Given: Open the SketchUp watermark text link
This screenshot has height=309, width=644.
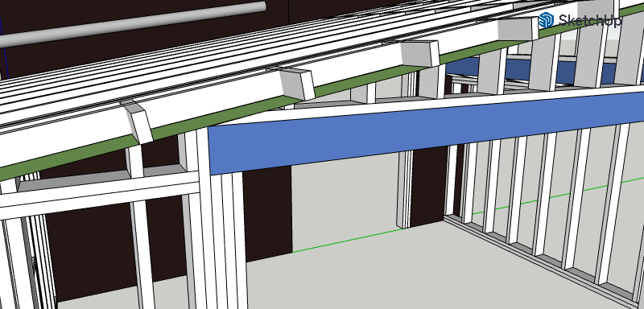Looking at the screenshot, I should click(x=590, y=20).
